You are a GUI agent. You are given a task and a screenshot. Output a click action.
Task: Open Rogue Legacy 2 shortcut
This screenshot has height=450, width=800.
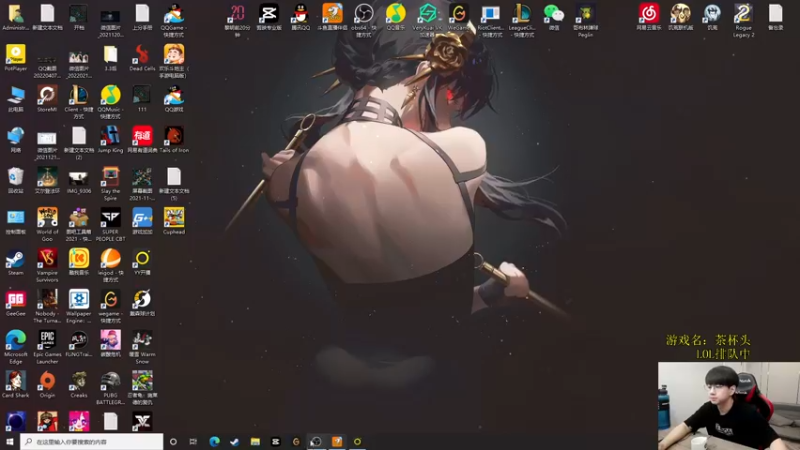[x=743, y=20]
